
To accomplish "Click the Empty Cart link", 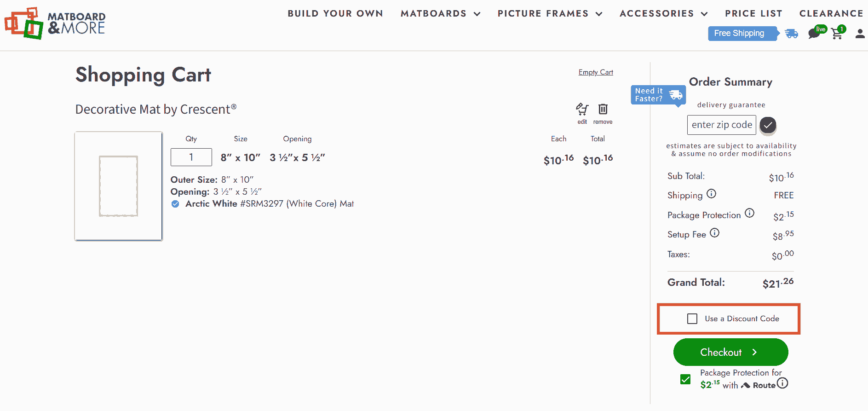I will tap(595, 72).
